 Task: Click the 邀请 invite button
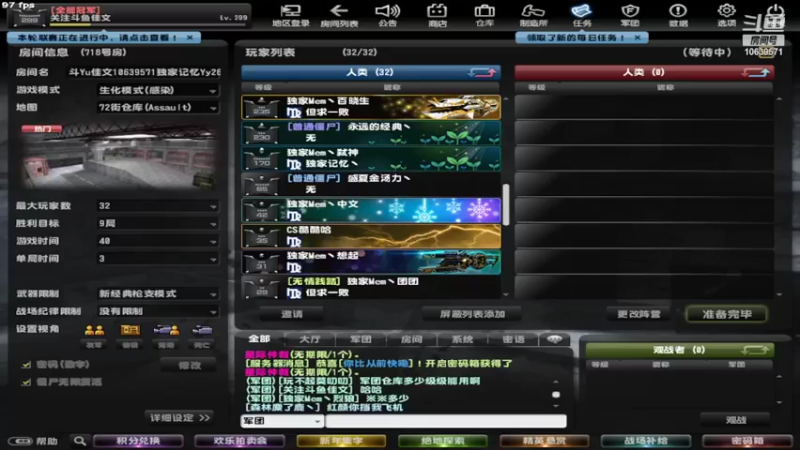point(291,314)
